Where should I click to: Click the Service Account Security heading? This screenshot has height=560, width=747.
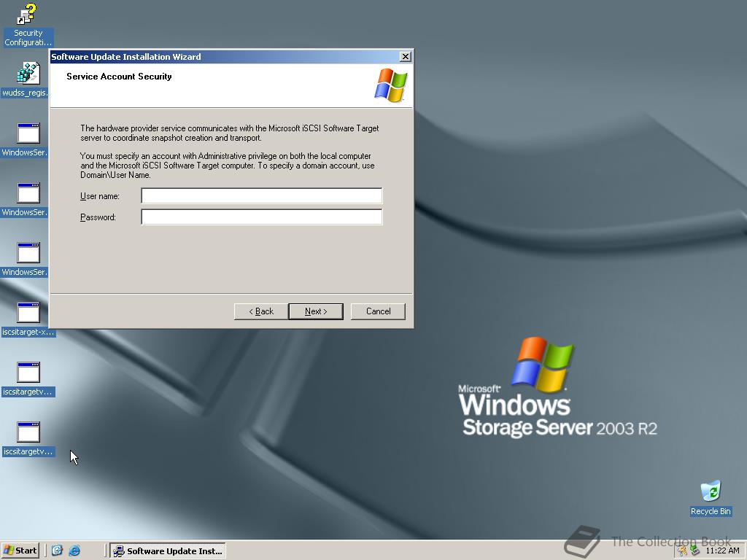coord(119,76)
